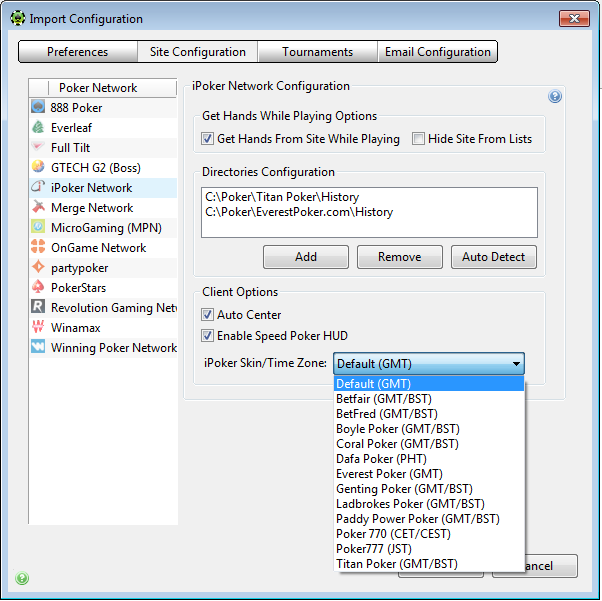
Task: Click the 888 Poker icon
Action: (38, 106)
